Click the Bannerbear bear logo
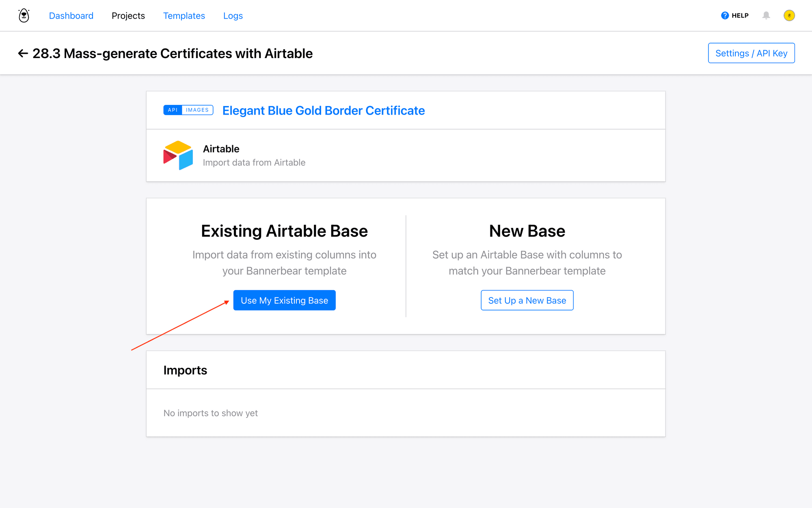The image size is (812, 508). tap(23, 15)
